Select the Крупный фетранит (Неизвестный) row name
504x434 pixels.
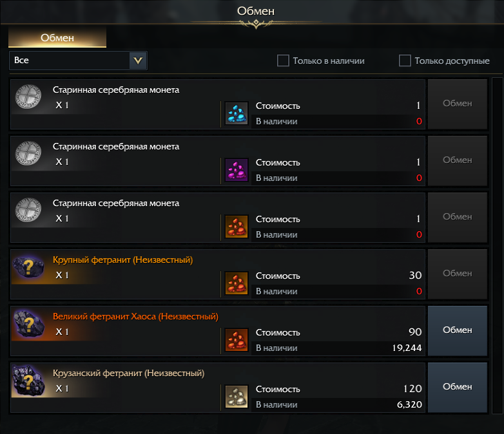coord(122,260)
